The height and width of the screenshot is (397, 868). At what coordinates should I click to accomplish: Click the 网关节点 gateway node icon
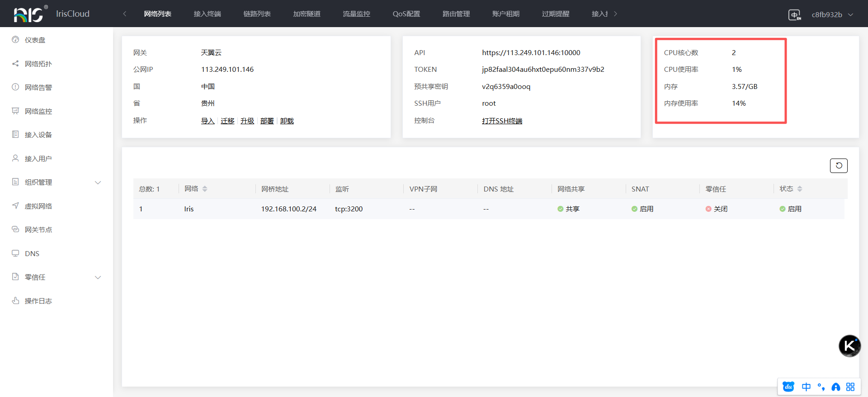pyautogui.click(x=15, y=229)
